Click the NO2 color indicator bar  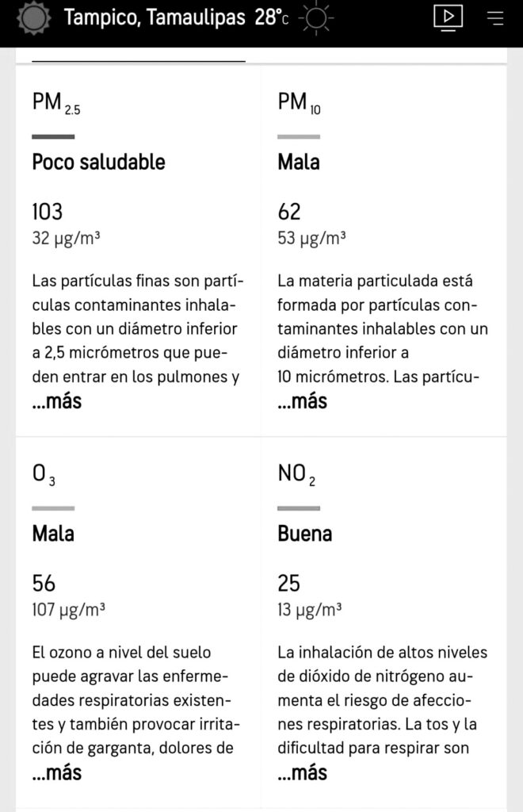(x=299, y=507)
